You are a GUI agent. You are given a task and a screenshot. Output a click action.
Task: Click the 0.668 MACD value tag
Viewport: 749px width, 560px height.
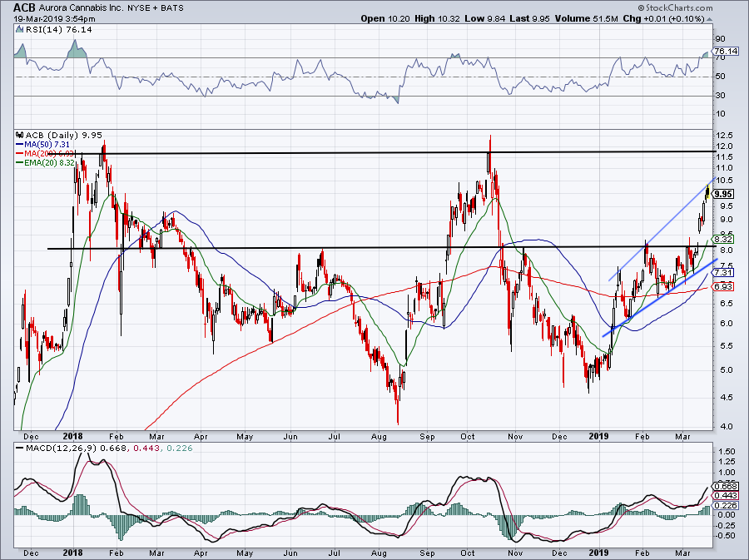[x=725, y=487]
